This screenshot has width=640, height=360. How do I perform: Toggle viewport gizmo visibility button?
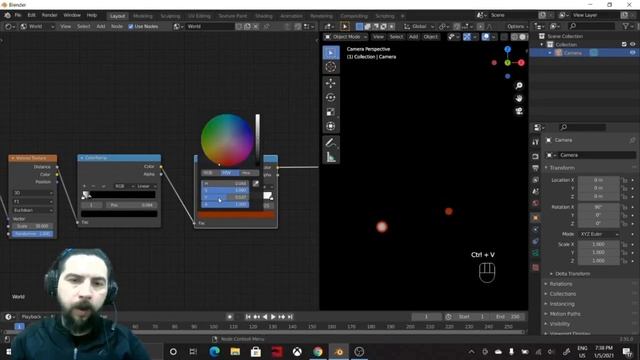pos(467,37)
